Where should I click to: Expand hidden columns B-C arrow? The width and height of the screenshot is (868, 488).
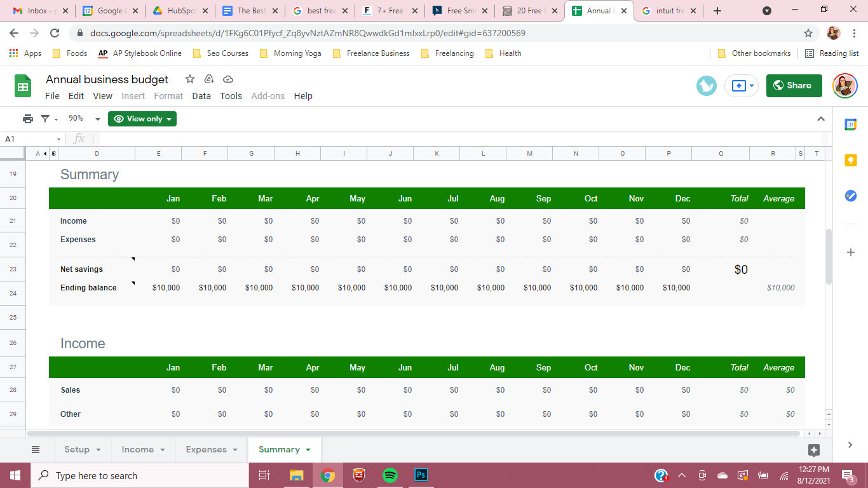53,154
